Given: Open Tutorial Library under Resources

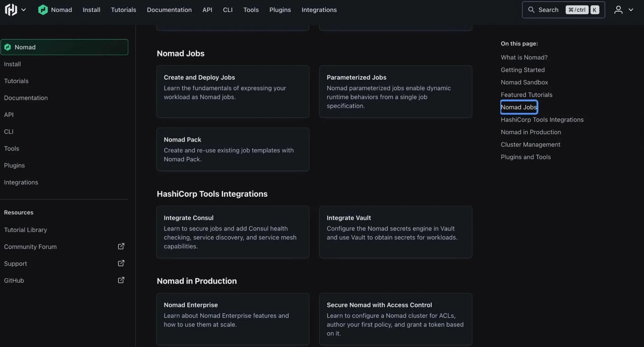Looking at the screenshot, I should 25,230.
